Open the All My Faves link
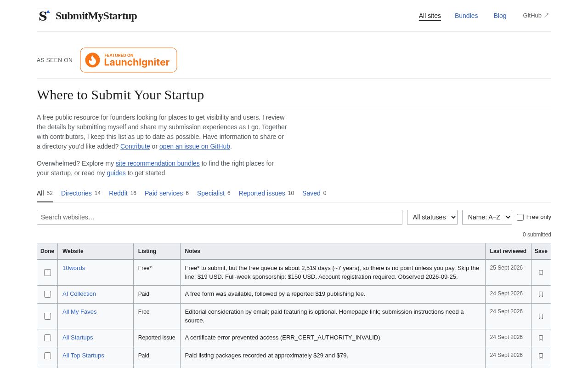Screen dimensions: 588x368 (79, 311)
